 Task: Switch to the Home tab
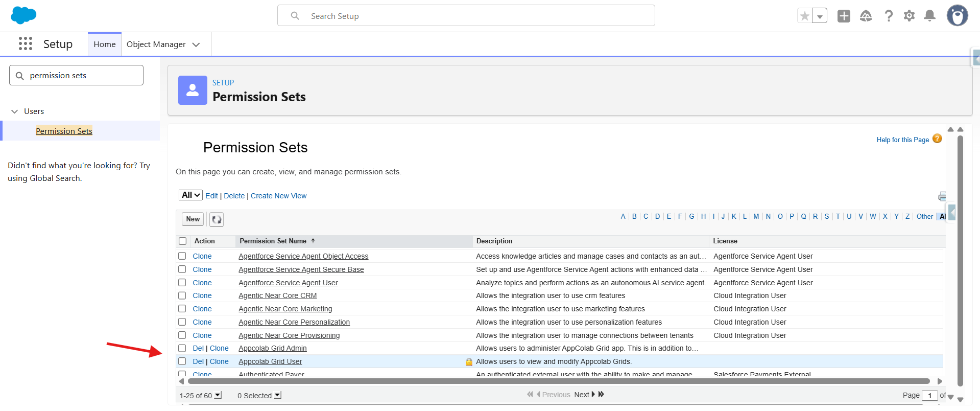tap(105, 44)
